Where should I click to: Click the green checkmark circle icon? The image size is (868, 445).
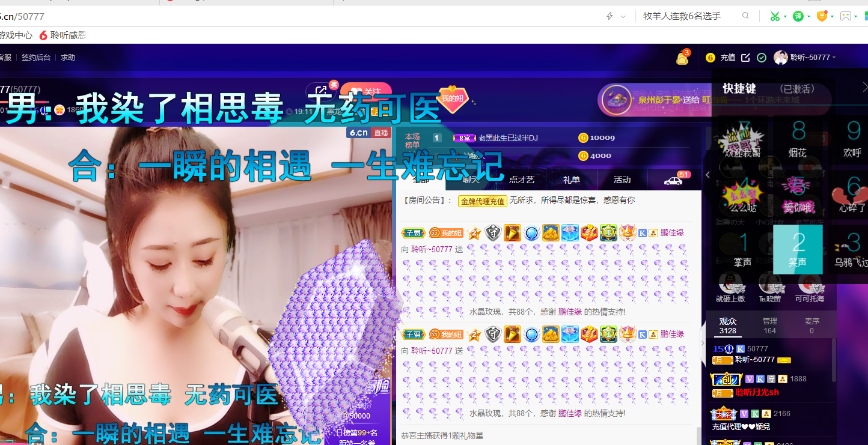(762, 58)
